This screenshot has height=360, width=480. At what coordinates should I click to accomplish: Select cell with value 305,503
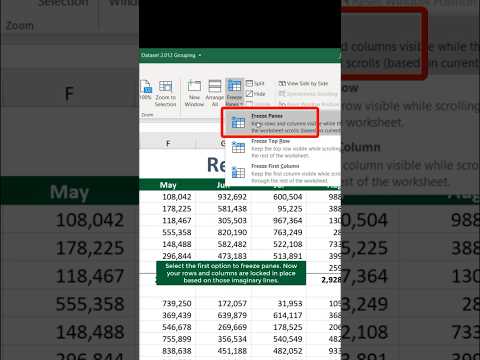(x=225, y=221)
